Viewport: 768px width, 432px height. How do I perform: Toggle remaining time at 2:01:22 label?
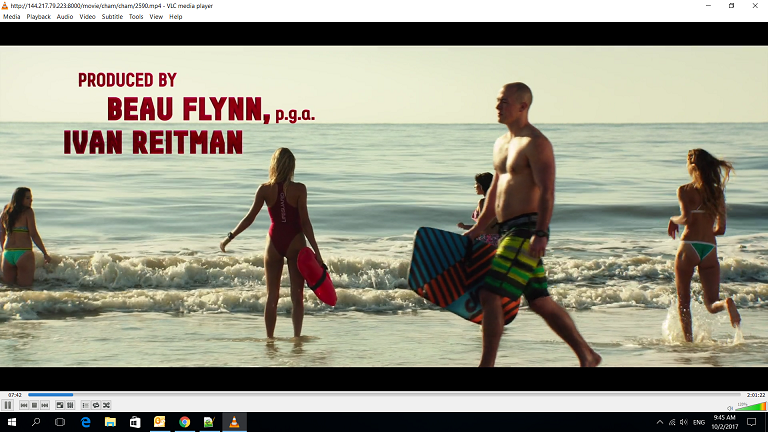(x=756, y=395)
